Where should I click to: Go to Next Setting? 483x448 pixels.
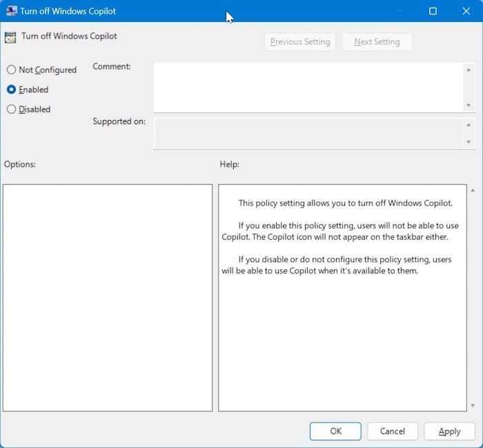(377, 41)
